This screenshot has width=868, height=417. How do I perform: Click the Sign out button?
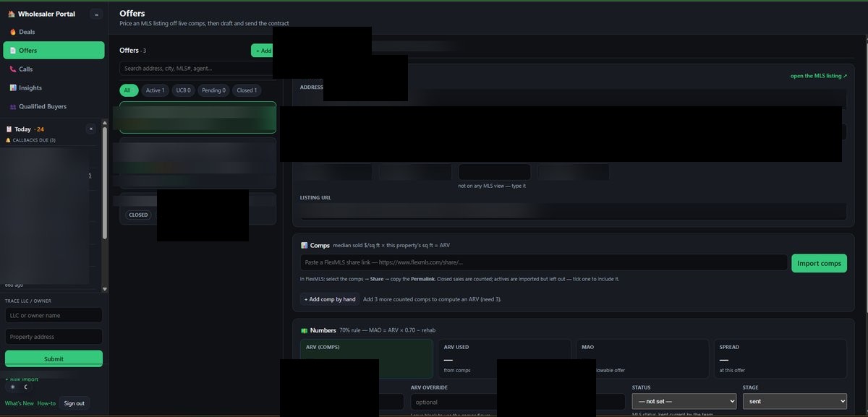(x=75, y=403)
